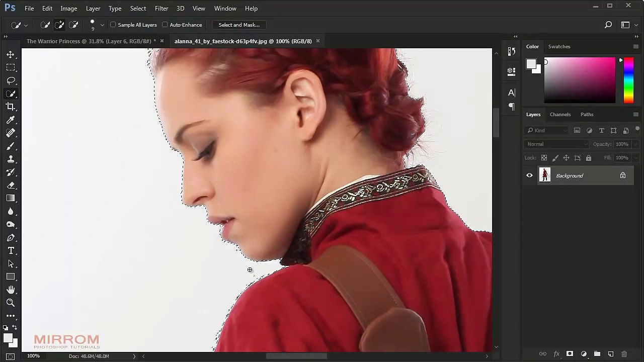Switch to The Warrior Princess document tab
The image size is (644, 362).
[91, 41]
